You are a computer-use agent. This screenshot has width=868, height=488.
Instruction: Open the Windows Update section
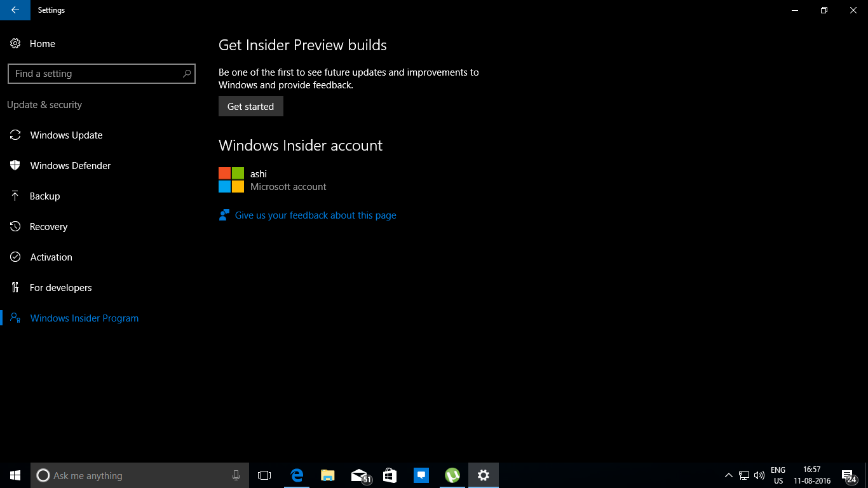66,135
